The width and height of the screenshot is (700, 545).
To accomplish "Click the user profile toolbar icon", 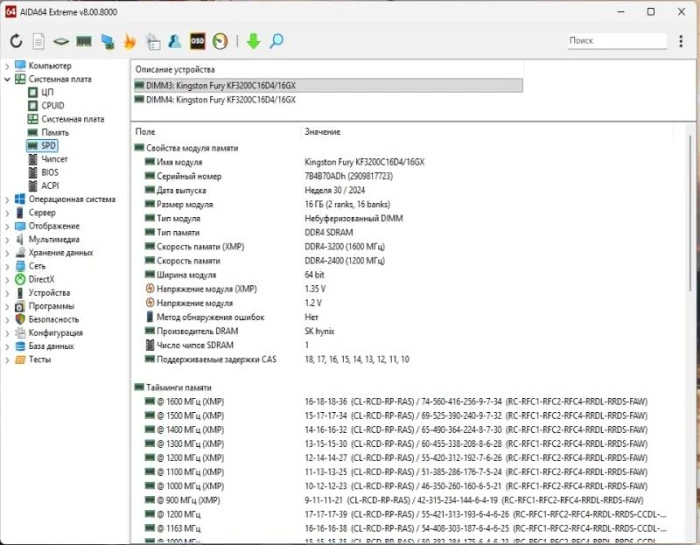I will [x=175, y=41].
